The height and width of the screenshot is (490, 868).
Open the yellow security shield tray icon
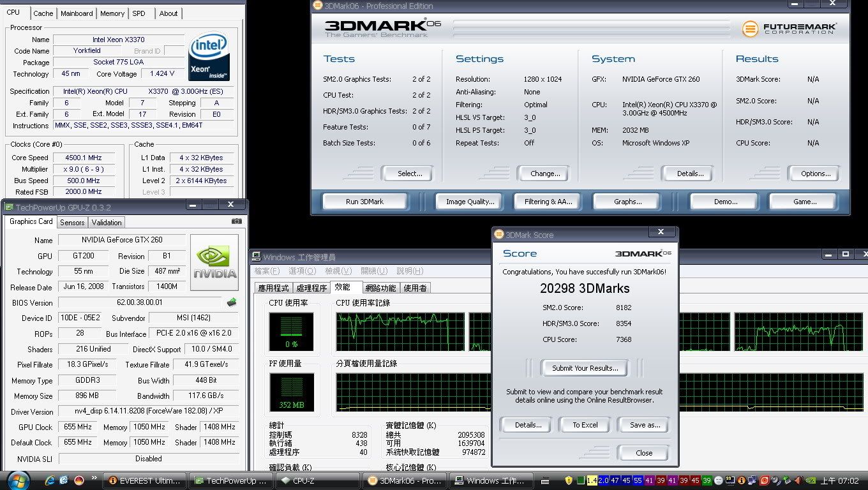click(x=569, y=480)
